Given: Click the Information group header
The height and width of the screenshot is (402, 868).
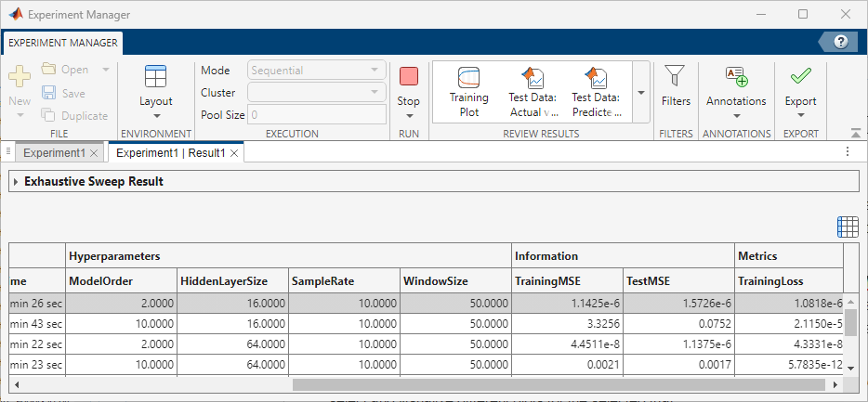Looking at the screenshot, I should (624, 256).
